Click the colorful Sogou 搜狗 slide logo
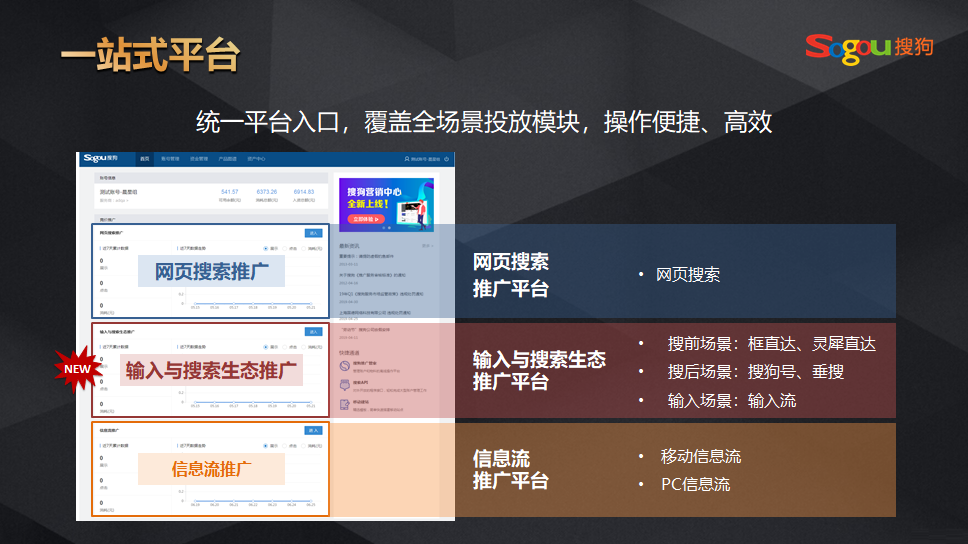The height and width of the screenshot is (544, 968). [x=869, y=49]
